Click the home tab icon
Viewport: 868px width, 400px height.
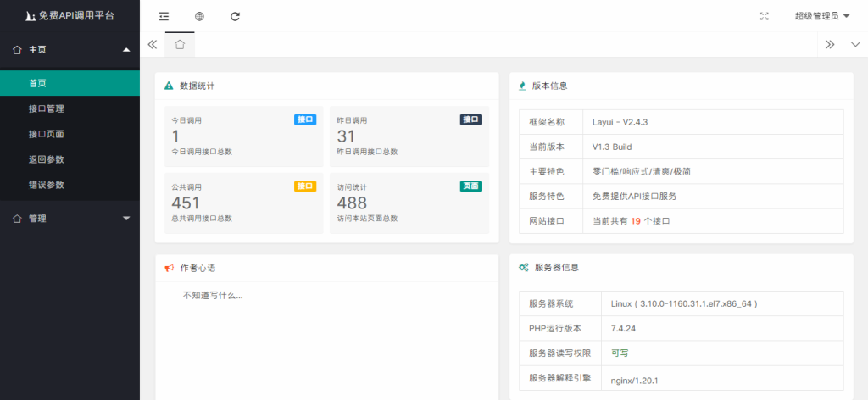pos(180,45)
